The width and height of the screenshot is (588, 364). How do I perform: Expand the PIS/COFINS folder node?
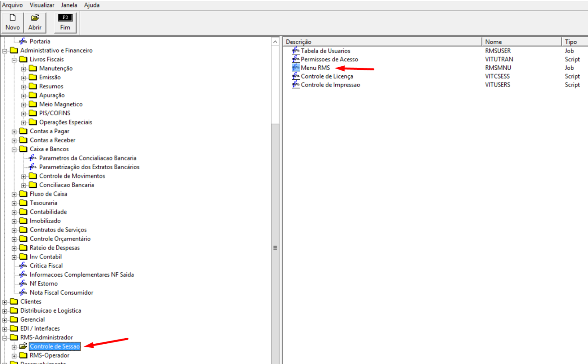coord(24,114)
